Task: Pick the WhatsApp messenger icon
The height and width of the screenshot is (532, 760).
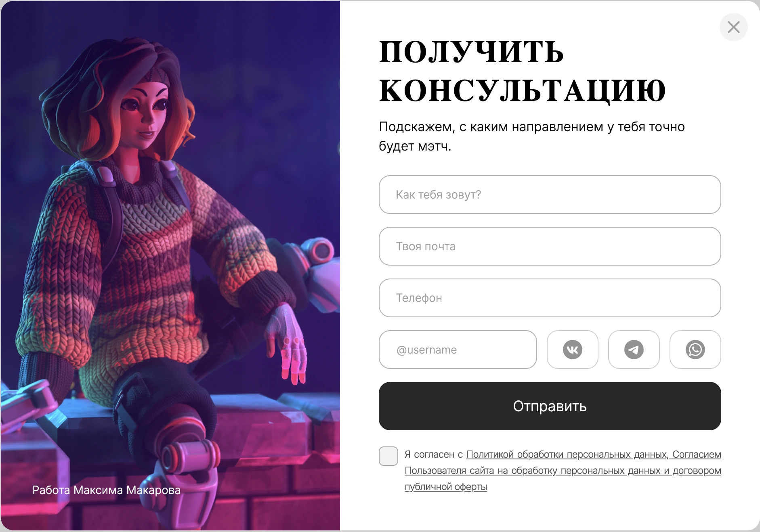Action: pyautogui.click(x=695, y=350)
